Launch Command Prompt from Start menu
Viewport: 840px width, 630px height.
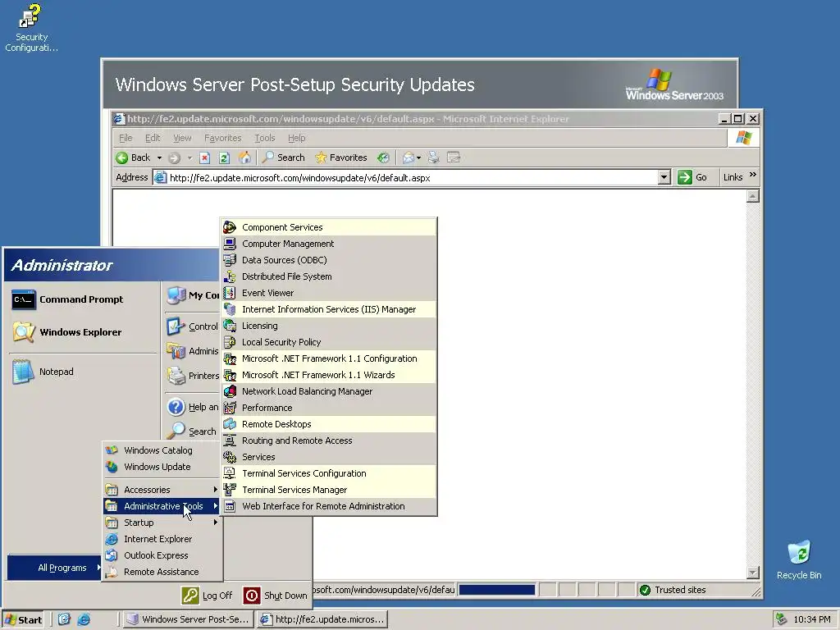pyautogui.click(x=83, y=299)
